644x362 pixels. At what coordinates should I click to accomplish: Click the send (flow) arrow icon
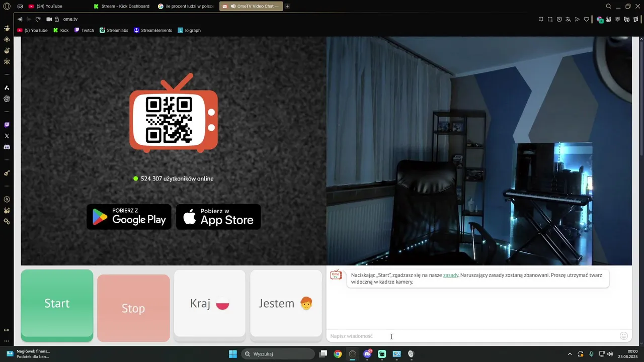(577, 20)
